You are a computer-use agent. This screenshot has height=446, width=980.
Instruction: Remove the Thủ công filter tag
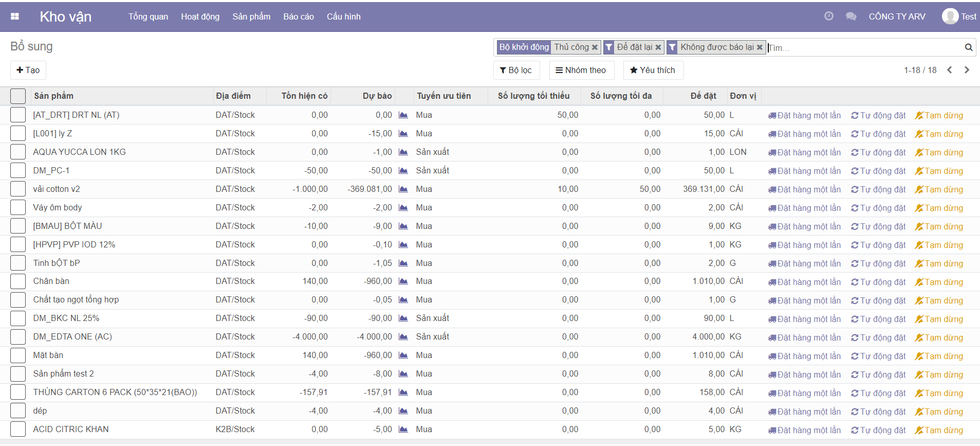point(595,47)
